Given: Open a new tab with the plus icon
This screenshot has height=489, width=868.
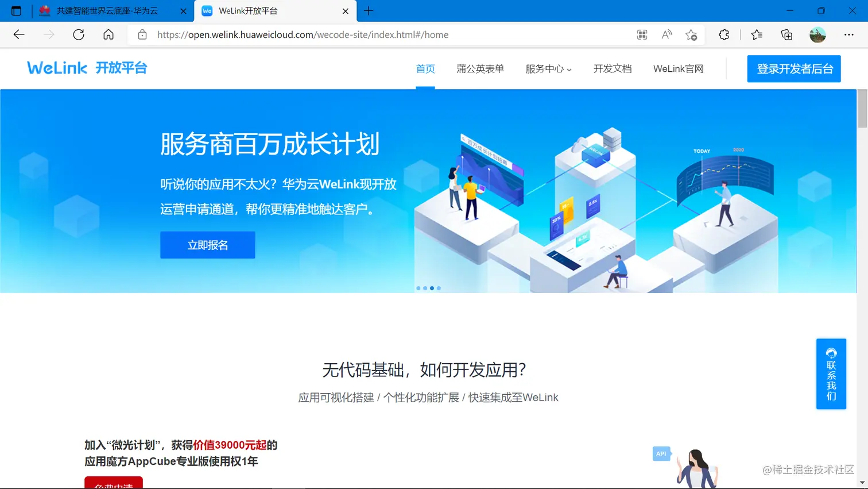Looking at the screenshot, I should [369, 10].
